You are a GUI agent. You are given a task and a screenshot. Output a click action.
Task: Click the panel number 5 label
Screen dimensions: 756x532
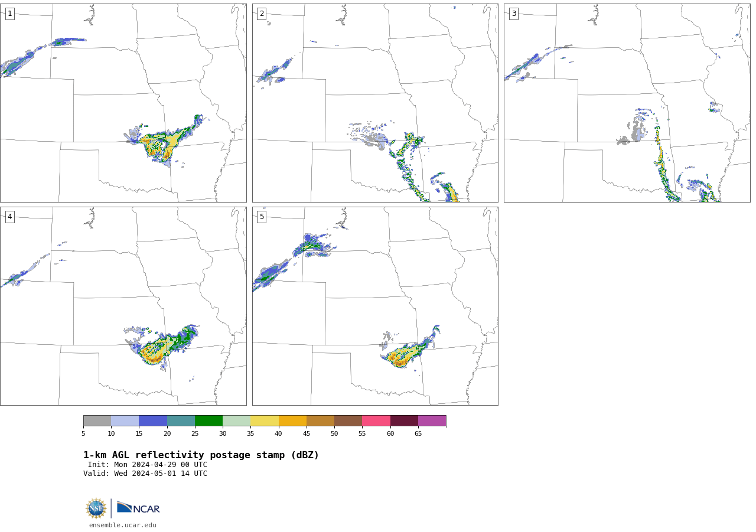coord(262,217)
